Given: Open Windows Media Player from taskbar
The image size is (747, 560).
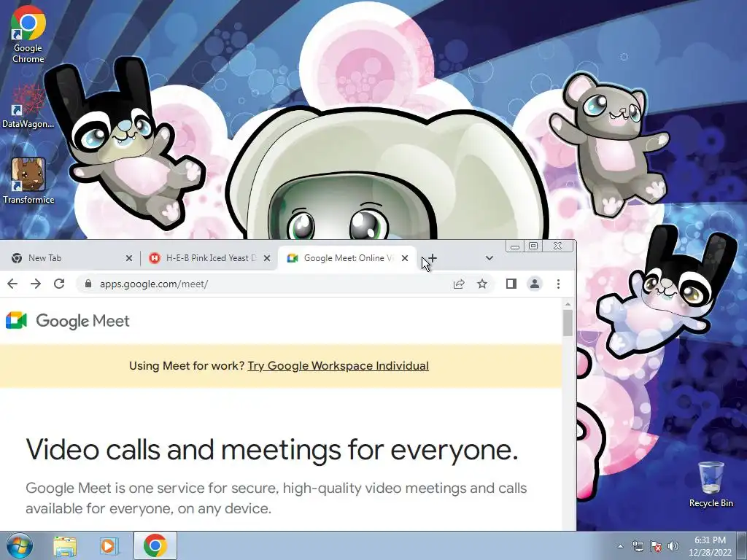Looking at the screenshot, I should (109, 545).
